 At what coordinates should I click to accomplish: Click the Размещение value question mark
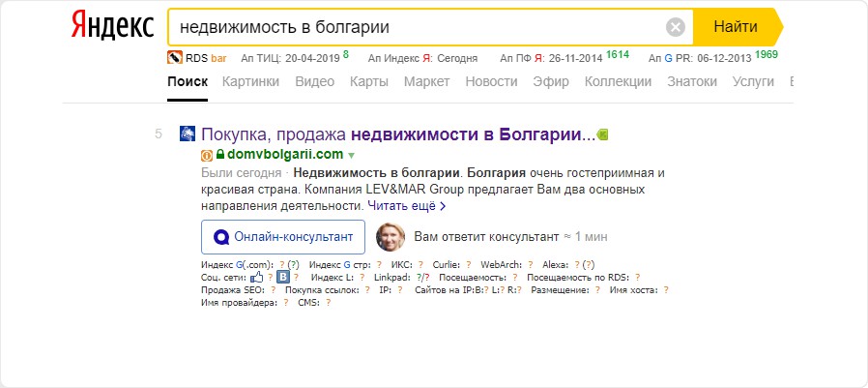pos(597,289)
